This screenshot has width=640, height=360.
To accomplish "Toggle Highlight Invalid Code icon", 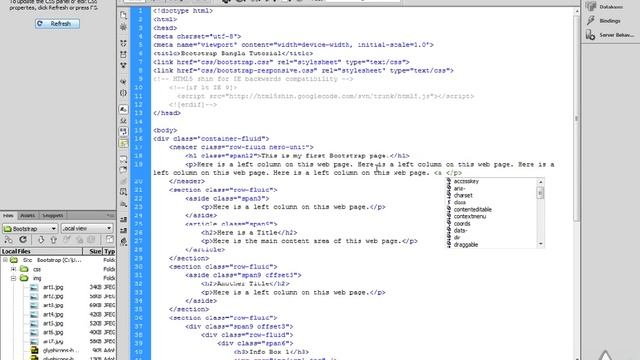I will (x=123, y=120).
